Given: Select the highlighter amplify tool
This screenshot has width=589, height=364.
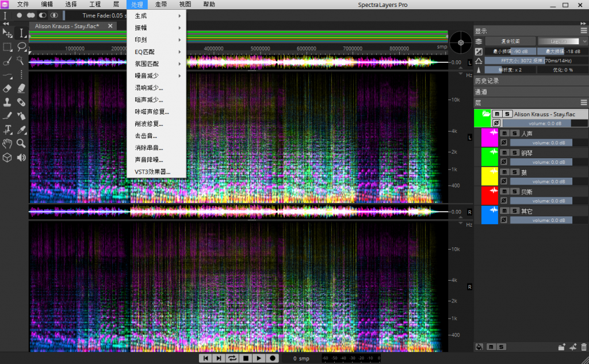Looking at the screenshot, I should click(x=21, y=89).
